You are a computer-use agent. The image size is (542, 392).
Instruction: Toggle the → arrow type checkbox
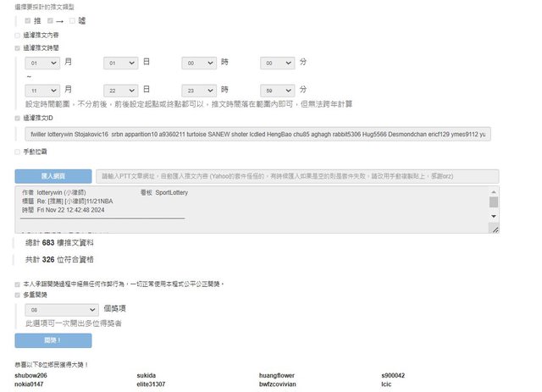[x=52, y=20]
